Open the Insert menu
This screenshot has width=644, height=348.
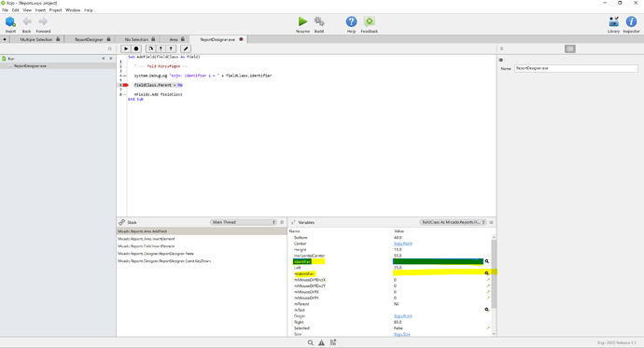click(40, 10)
